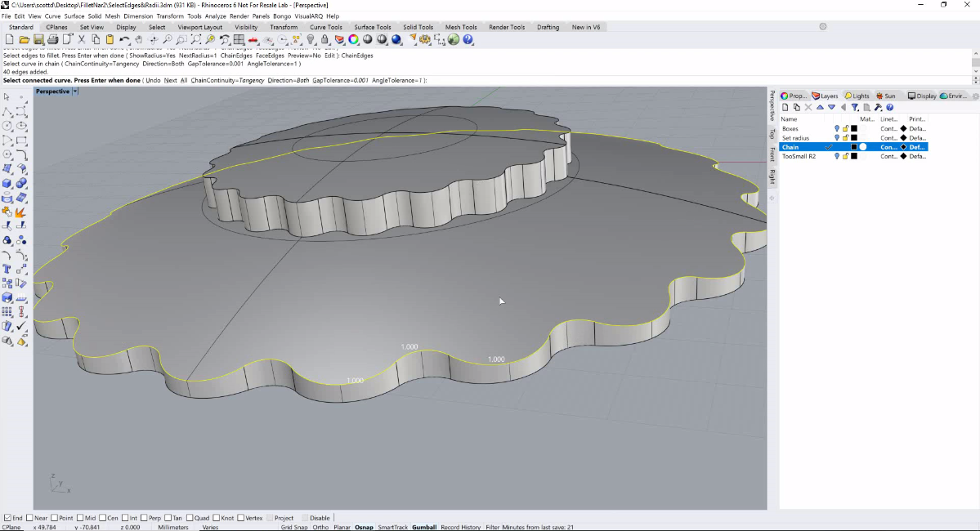980x531 pixels.
Task: Click the Set radius layer color swatch
Action: (x=854, y=138)
